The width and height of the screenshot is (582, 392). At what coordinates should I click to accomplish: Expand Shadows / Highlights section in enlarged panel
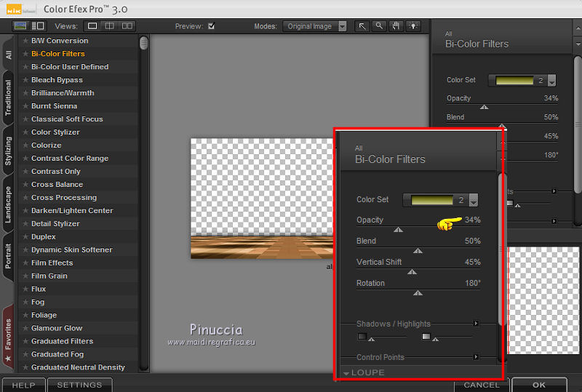pos(476,324)
